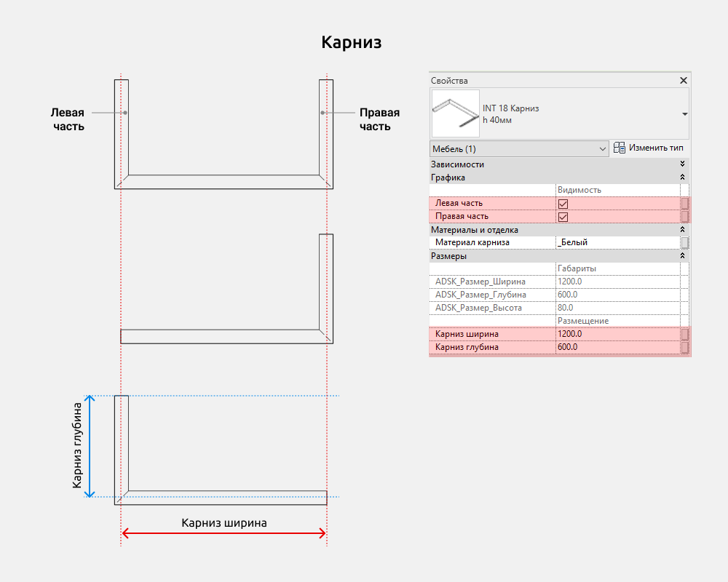Open the type selector dropdown arrow
This screenshot has width=728, height=582.
(685, 114)
